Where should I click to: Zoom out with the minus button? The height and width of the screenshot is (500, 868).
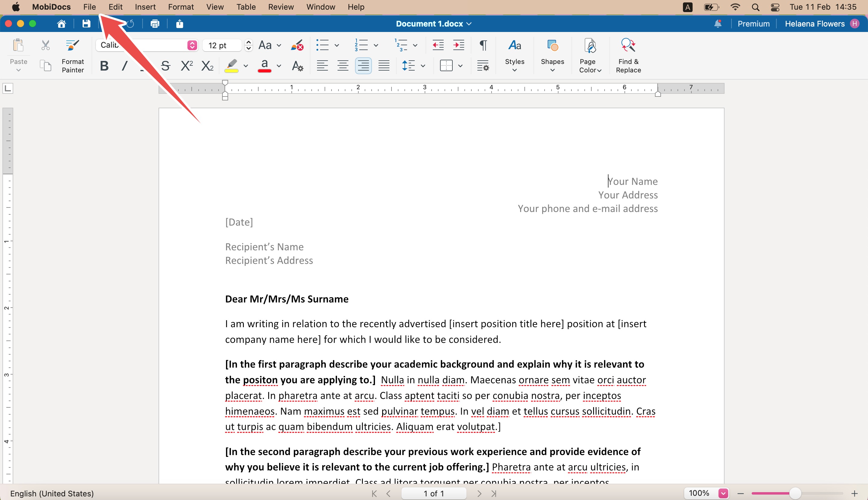(x=741, y=493)
